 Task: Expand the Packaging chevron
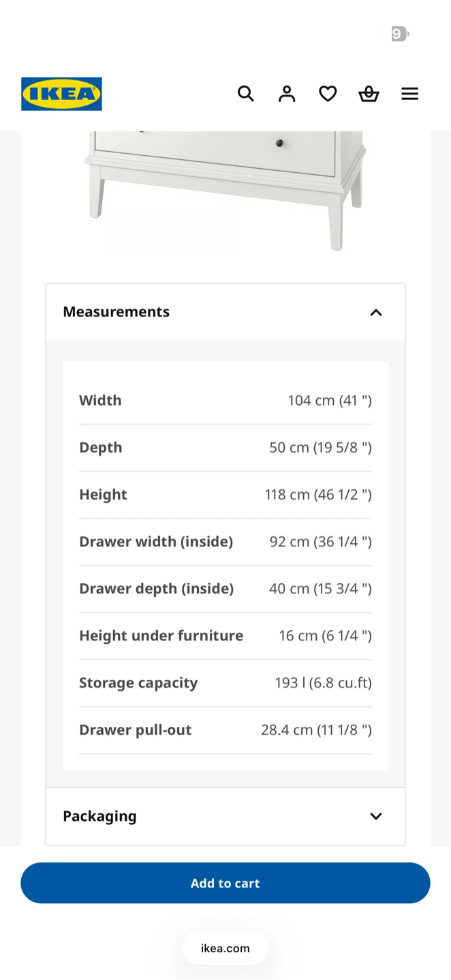click(x=376, y=816)
